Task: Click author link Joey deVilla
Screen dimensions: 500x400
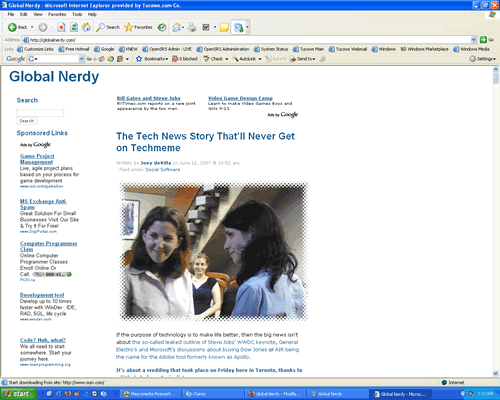Action: [156, 163]
